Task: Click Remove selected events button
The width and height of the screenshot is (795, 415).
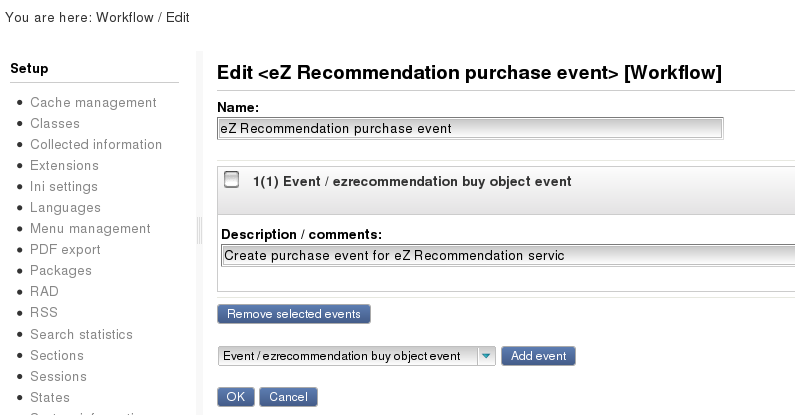Action: click(x=294, y=314)
